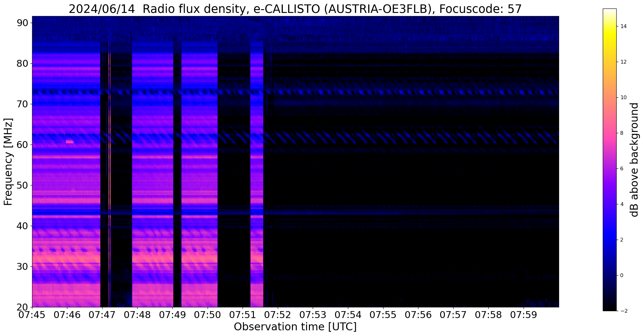Screen dimensions: 644x336
Task: Click the 07:46 time tick label
Action: coord(67,315)
